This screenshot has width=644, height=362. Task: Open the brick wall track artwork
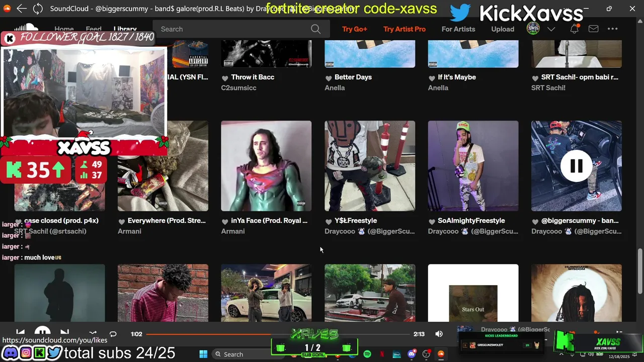tap(163, 293)
